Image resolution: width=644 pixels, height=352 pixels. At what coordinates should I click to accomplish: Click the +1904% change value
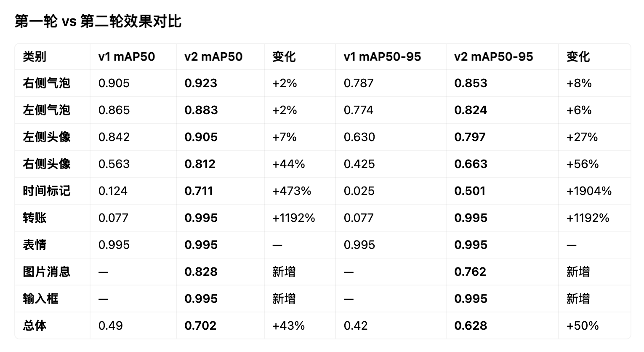click(x=589, y=191)
